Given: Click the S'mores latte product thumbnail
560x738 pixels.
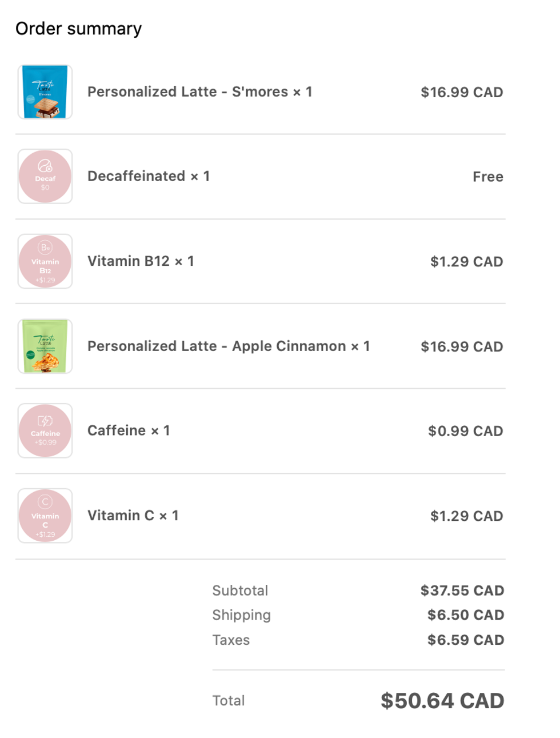Looking at the screenshot, I should click(45, 92).
